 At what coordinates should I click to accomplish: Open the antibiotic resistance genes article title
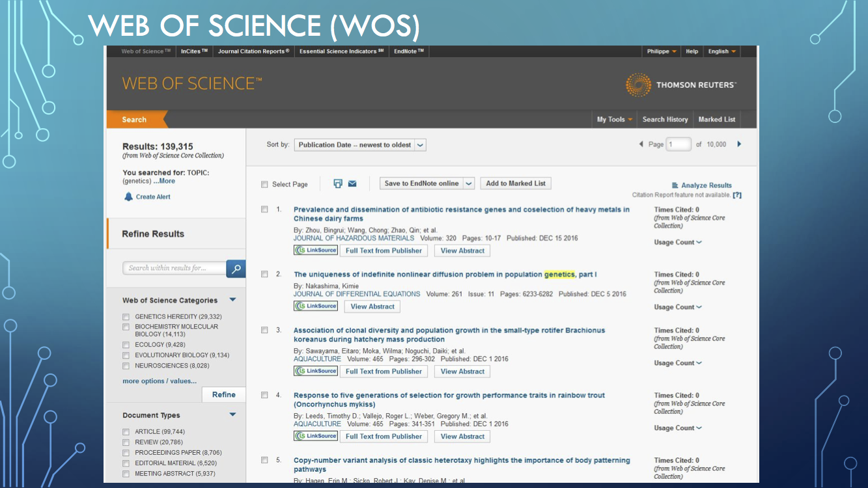coord(462,214)
